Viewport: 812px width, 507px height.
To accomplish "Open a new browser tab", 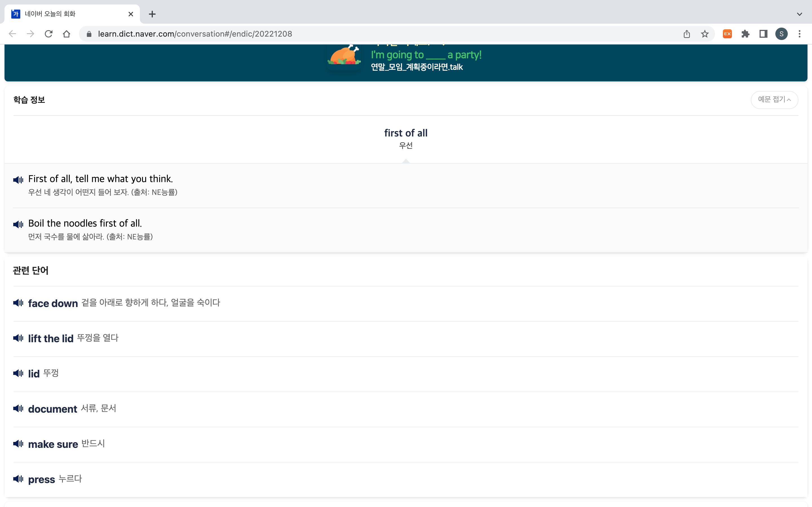I will tap(152, 14).
